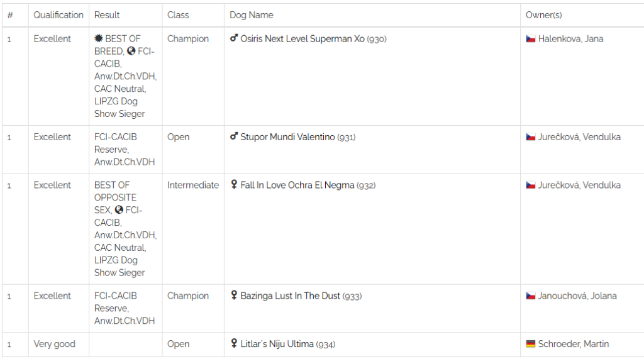Select the Owner(s) column header
The width and height of the screenshot is (644, 359).
pyautogui.click(x=543, y=15)
